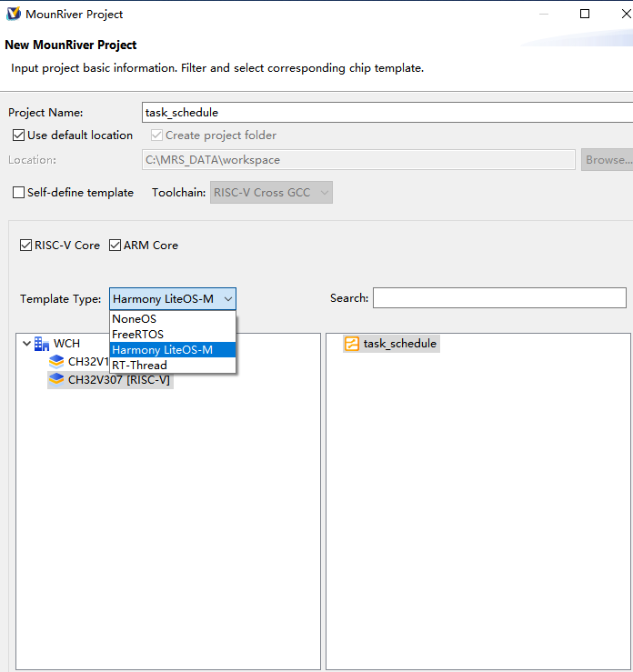Maximize the MounRiver Project window
The image size is (633, 672).
click(585, 14)
